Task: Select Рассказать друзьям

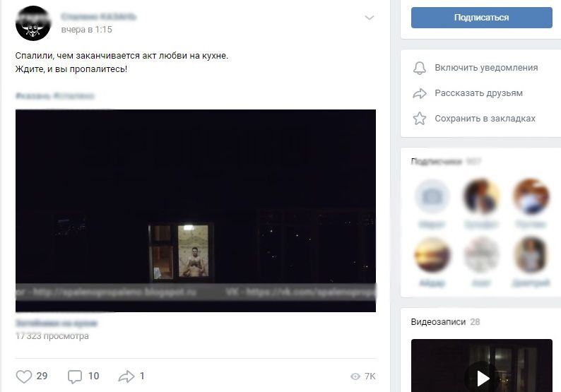Action: tap(479, 93)
